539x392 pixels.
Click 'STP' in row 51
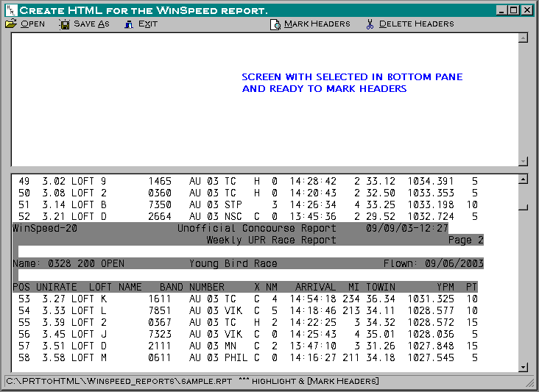(233, 204)
